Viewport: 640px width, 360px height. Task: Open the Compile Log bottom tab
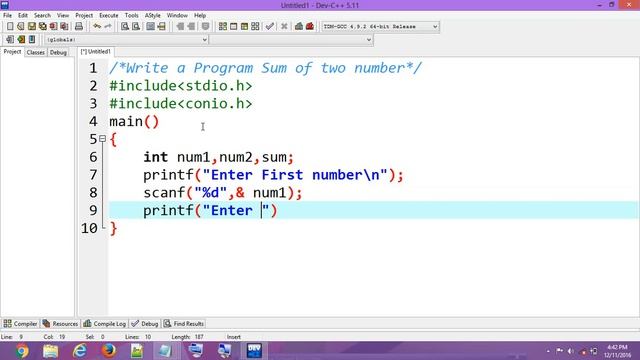(104, 324)
